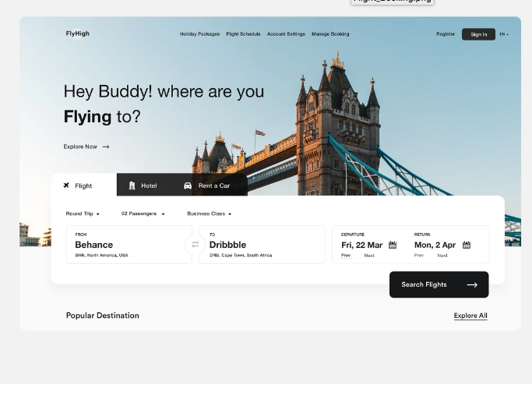Open the Round Trip dropdown
Viewport: 532px width, 409px height.
83,213
